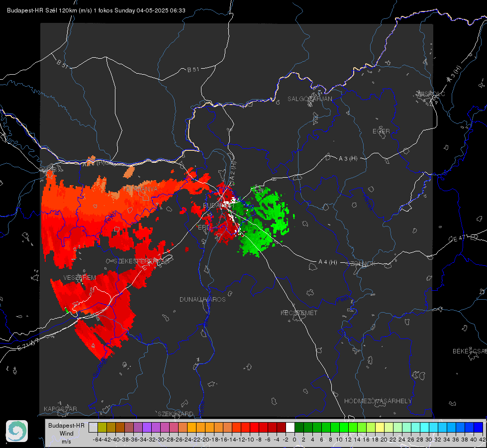Click the Wind label in the legend
Screen dimensions: 487x448
click(x=67, y=434)
